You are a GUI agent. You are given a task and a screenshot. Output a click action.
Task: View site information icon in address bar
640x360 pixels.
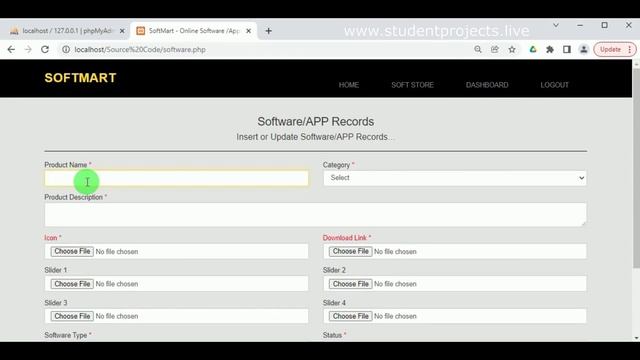point(66,49)
